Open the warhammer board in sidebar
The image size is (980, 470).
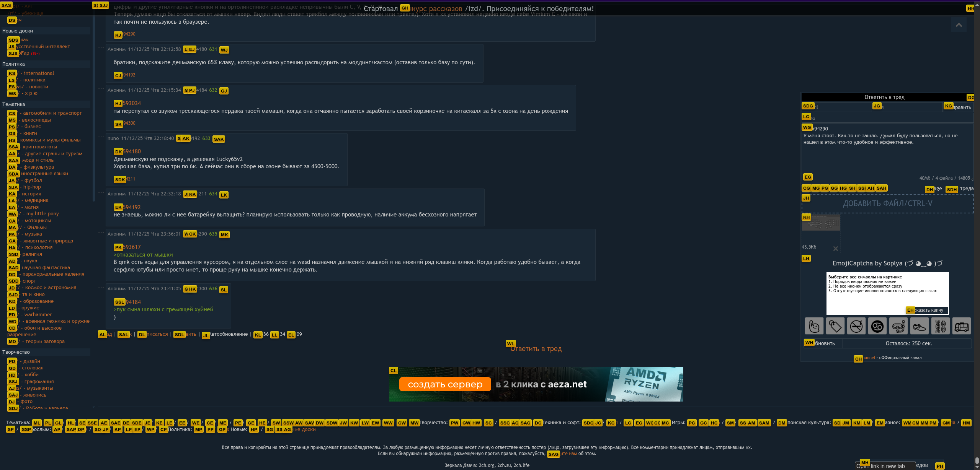[38, 315]
